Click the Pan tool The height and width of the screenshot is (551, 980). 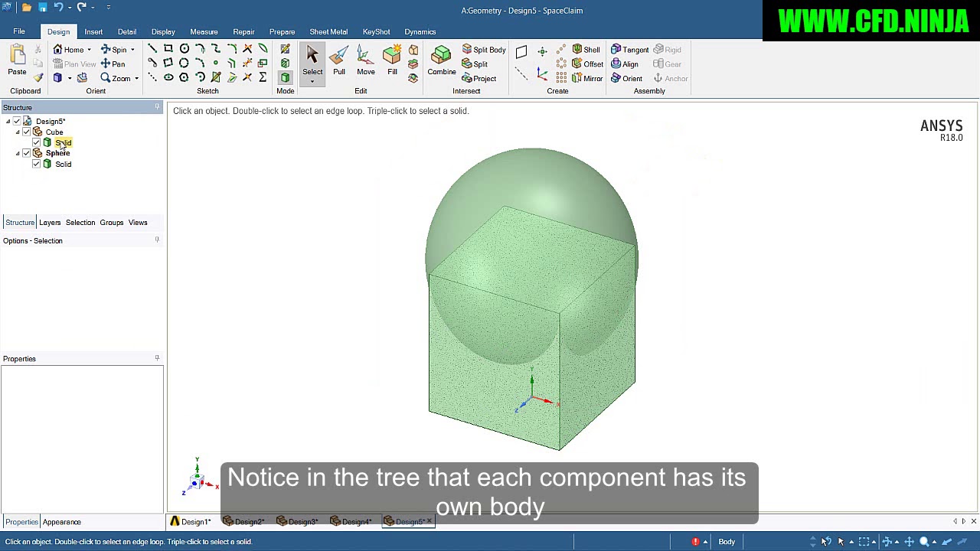coord(113,64)
